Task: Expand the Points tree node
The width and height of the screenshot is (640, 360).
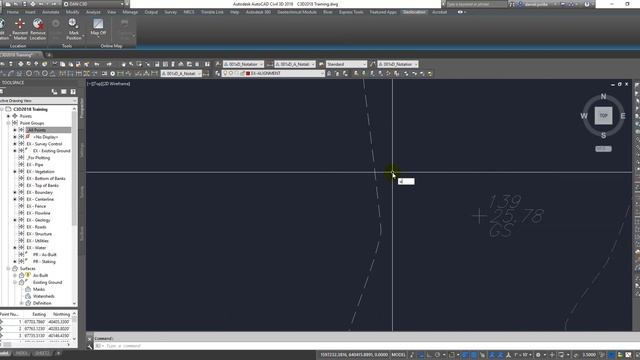Action: [8, 116]
